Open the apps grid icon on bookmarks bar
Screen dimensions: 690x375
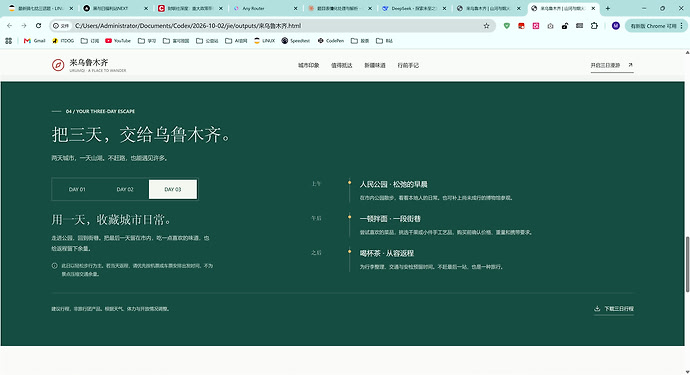click(8, 40)
